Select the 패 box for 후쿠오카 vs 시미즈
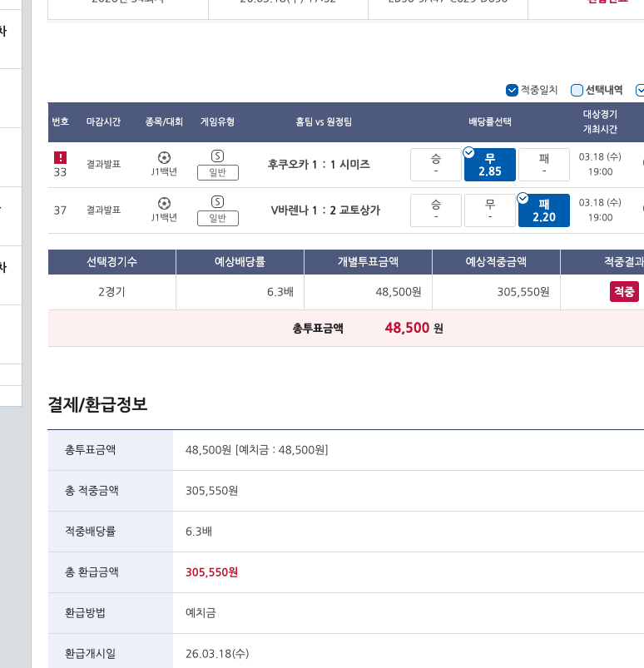Image resolution: width=644 pixels, height=668 pixels. [544, 165]
